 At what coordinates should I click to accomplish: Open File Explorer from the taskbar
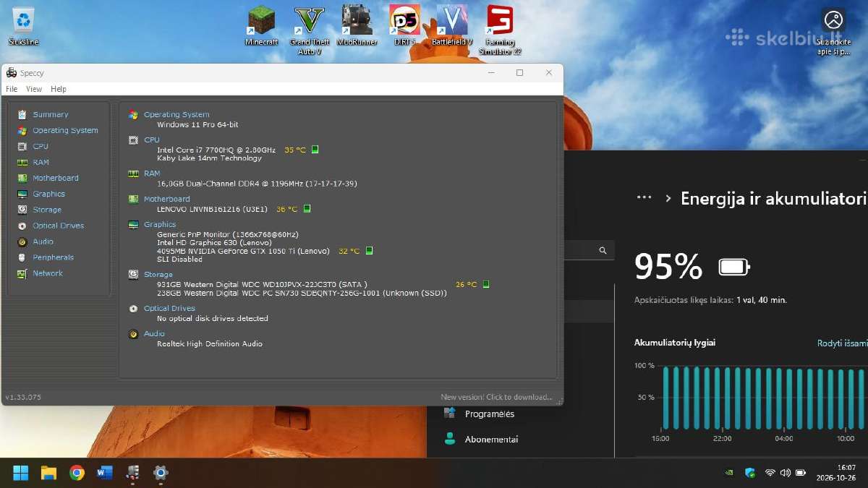pyautogui.click(x=48, y=473)
